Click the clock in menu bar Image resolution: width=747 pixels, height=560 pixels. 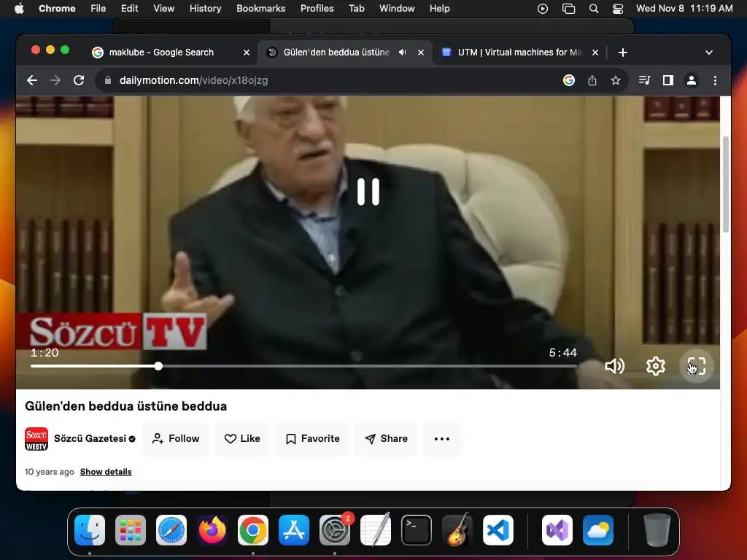684,9
